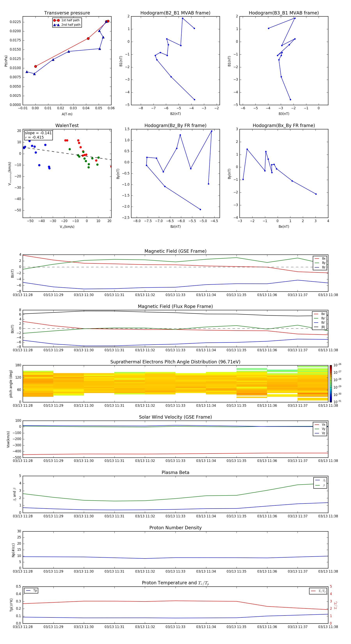
Task: Click the red 'Te/Tp' right-side axis label
Action: [336, 605]
